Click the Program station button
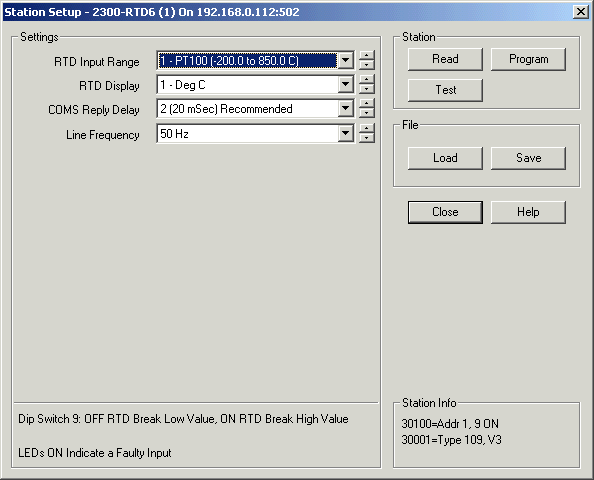 coord(528,59)
